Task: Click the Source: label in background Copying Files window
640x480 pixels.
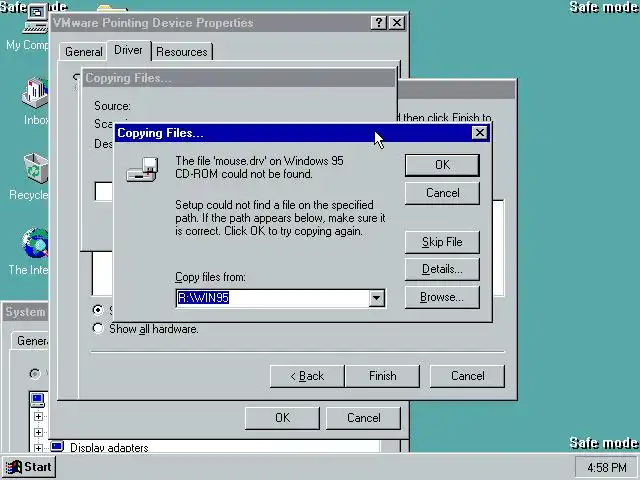Action: [x=112, y=106]
